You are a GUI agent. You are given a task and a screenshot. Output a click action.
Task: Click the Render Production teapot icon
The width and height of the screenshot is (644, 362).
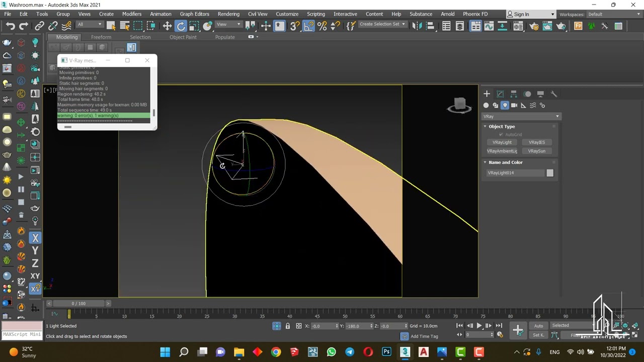[x=561, y=26]
